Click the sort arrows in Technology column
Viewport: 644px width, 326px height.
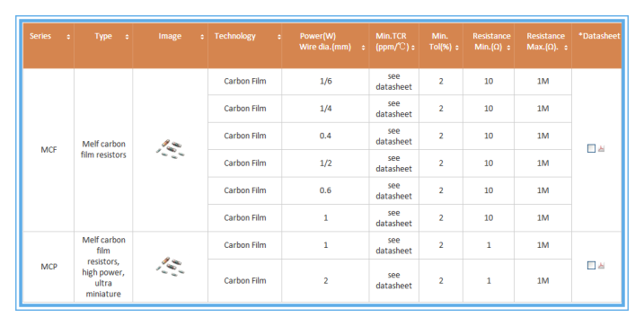278,37
